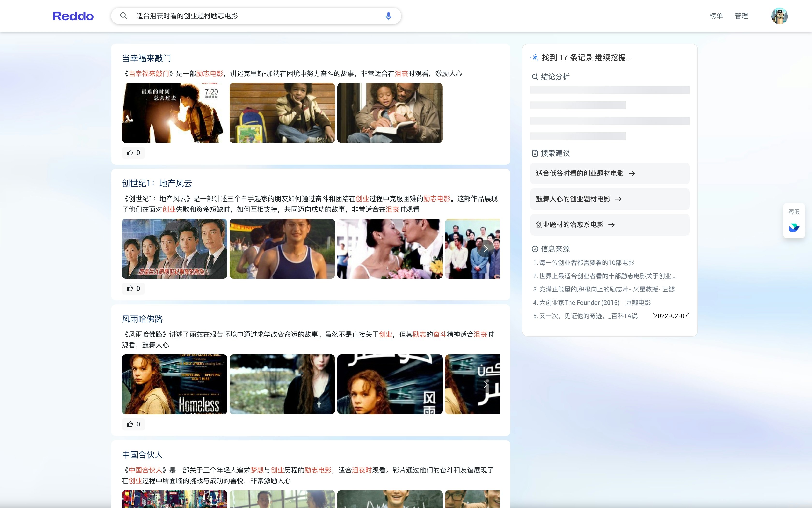Image resolution: width=812 pixels, height=508 pixels.
Task: Open 当幸福来敲门 father reading with son image
Action: point(390,113)
